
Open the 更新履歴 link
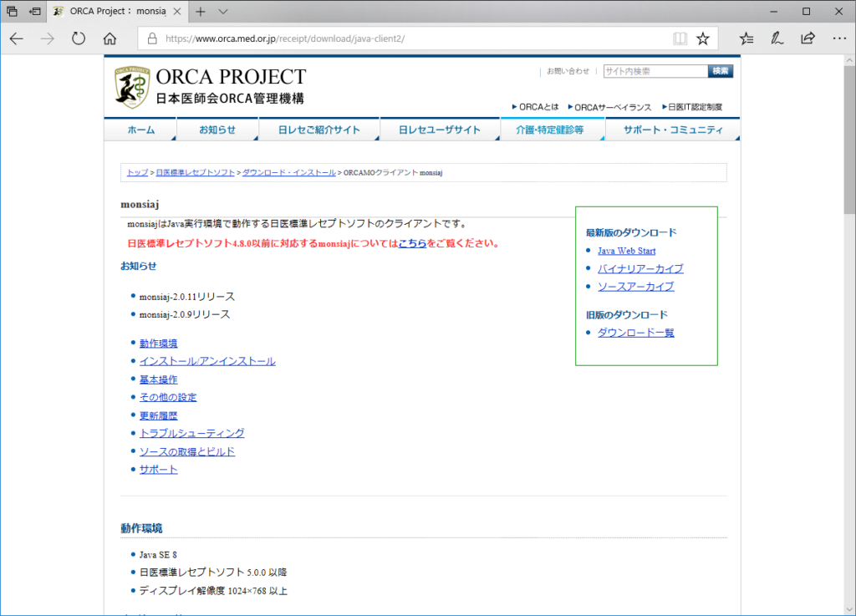tap(158, 415)
